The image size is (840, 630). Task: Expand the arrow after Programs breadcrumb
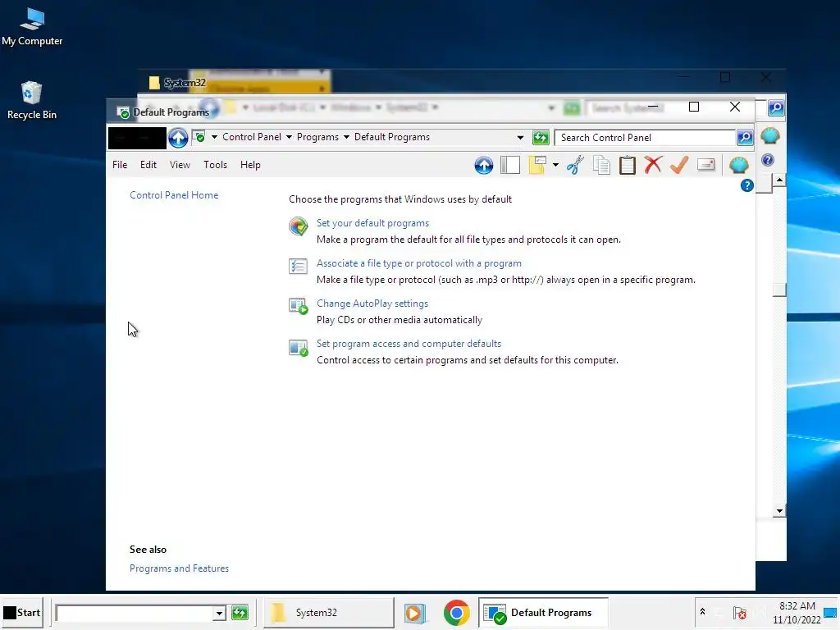coord(346,137)
